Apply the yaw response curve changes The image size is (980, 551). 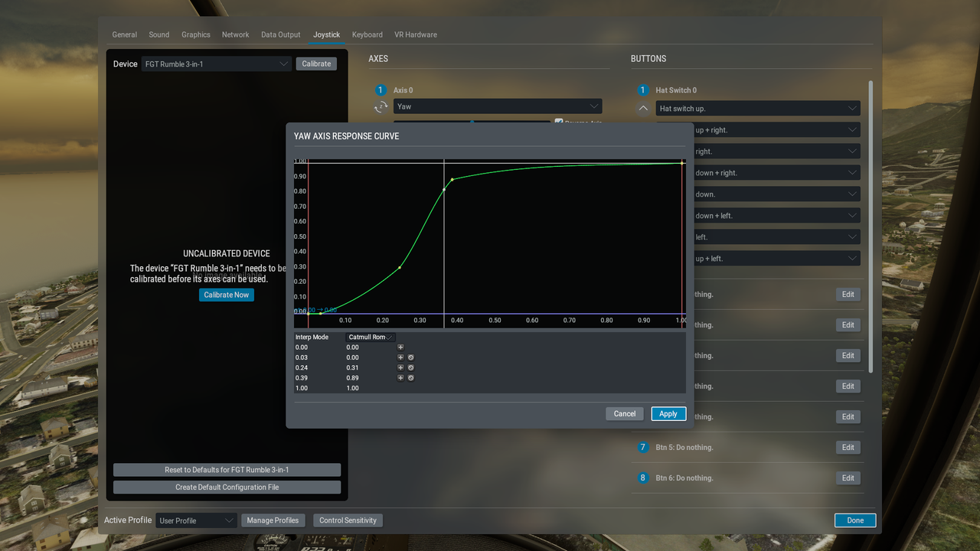pyautogui.click(x=668, y=413)
